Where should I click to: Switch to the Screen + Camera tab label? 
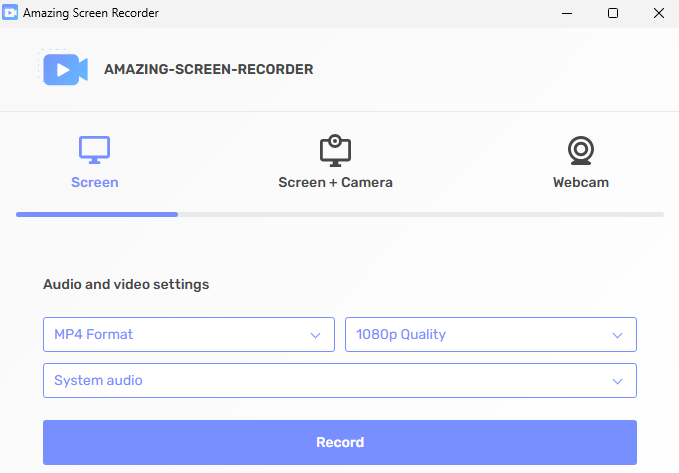(335, 183)
